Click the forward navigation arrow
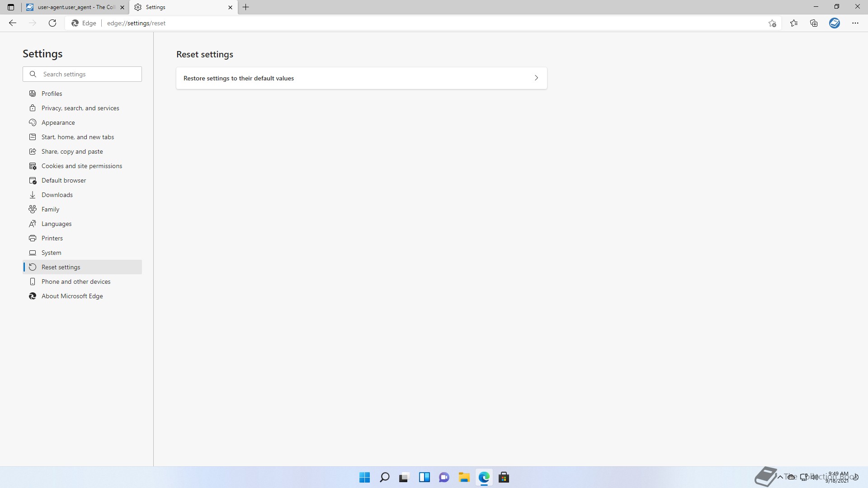The image size is (868, 488). pos(33,23)
